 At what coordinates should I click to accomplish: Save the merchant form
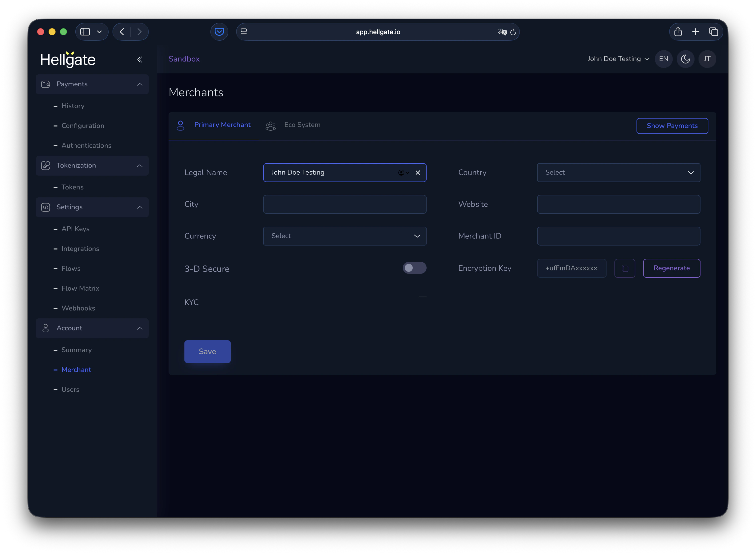pos(207,351)
